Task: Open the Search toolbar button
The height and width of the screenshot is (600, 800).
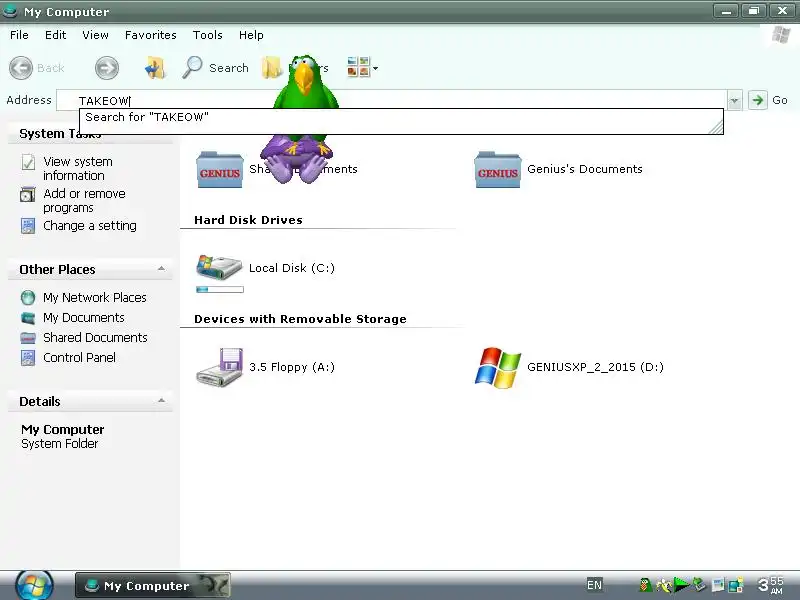Action: tap(215, 67)
